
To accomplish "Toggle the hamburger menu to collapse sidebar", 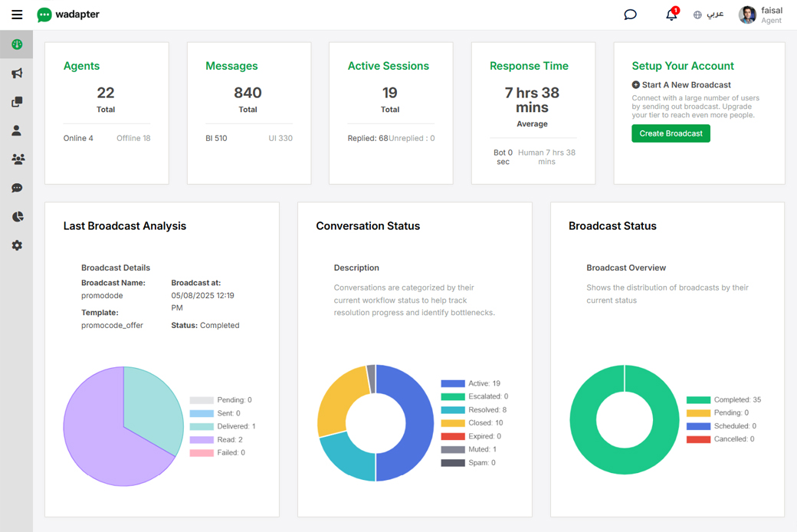I will click(17, 15).
